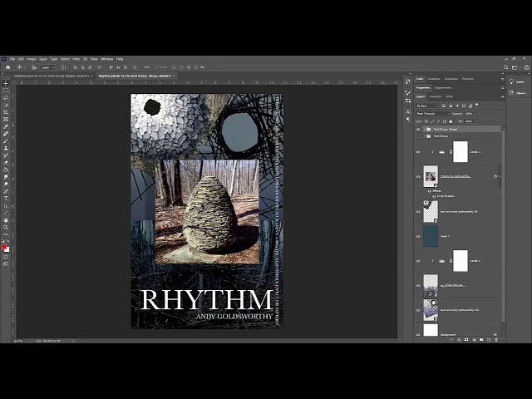Select the Layer 1 blue thumbnail
The image size is (532, 399).
click(431, 236)
